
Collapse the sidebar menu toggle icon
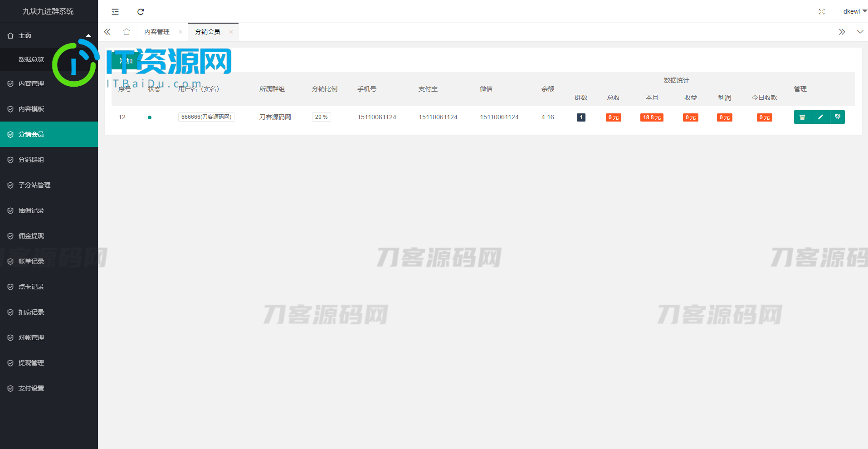[115, 12]
